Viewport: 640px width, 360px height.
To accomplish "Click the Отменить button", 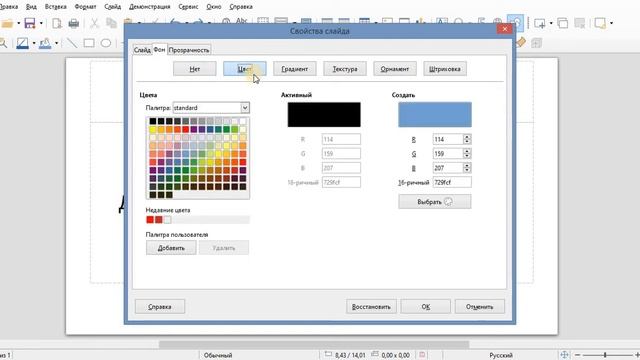I will [480, 307].
